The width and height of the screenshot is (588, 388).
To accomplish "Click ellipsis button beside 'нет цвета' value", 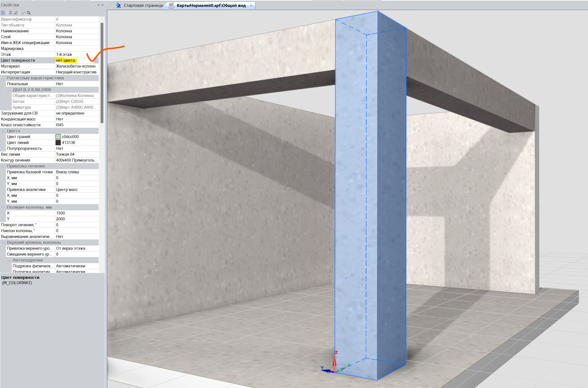I will coord(96,61).
